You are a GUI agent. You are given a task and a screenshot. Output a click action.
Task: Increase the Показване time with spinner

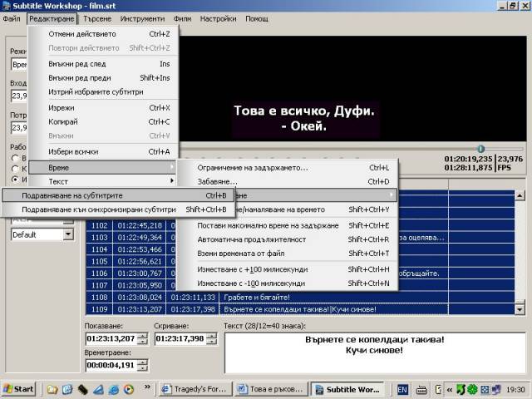pyautogui.click(x=143, y=336)
